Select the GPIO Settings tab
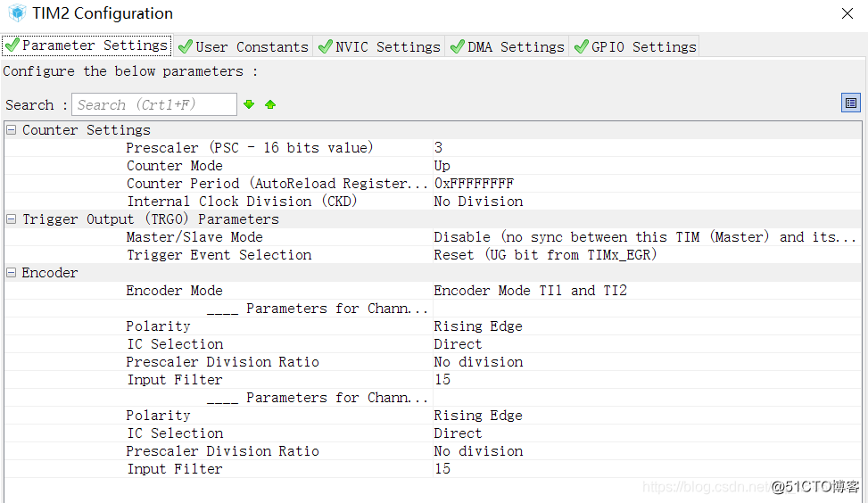The height and width of the screenshot is (503, 868). click(x=634, y=46)
